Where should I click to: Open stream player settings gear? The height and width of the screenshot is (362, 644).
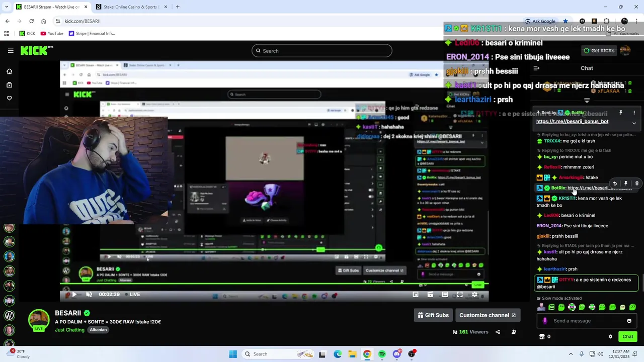pyautogui.click(x=474, y=295)
